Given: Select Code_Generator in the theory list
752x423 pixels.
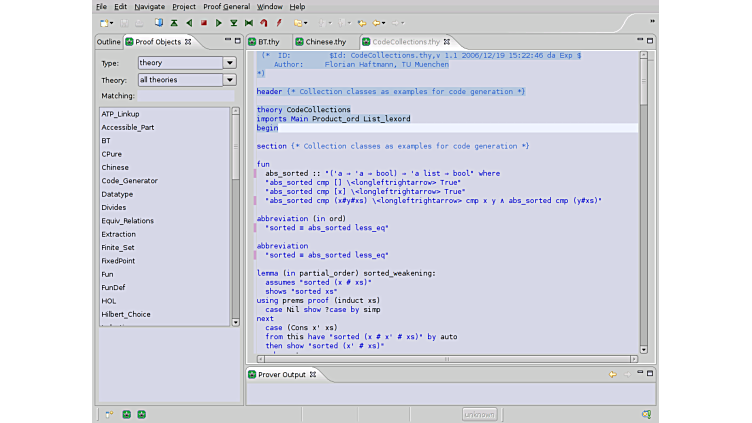Looking at the screenshot, I should [129, 181].
